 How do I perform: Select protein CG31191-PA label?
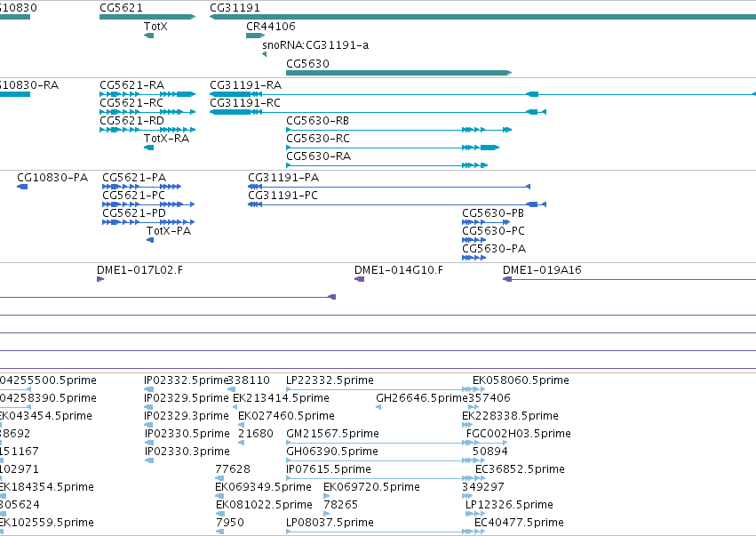283,178
